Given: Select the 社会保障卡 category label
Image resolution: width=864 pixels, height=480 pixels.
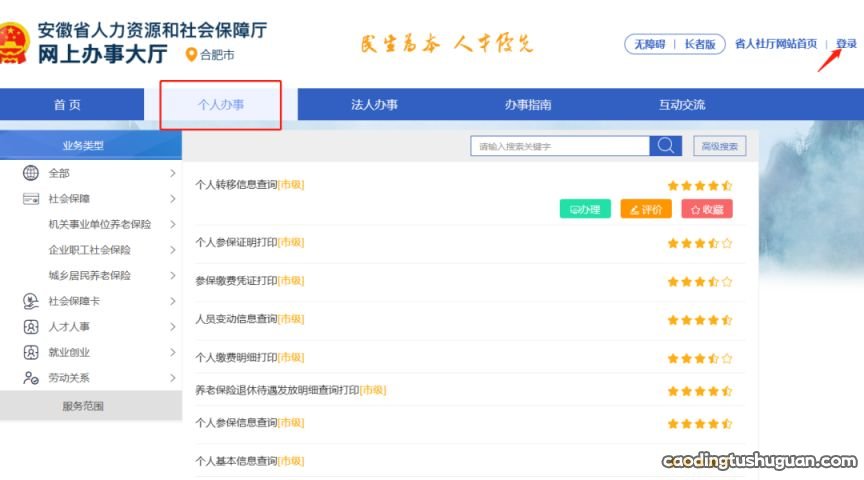Looking at the screenshot, I should 74,301.
